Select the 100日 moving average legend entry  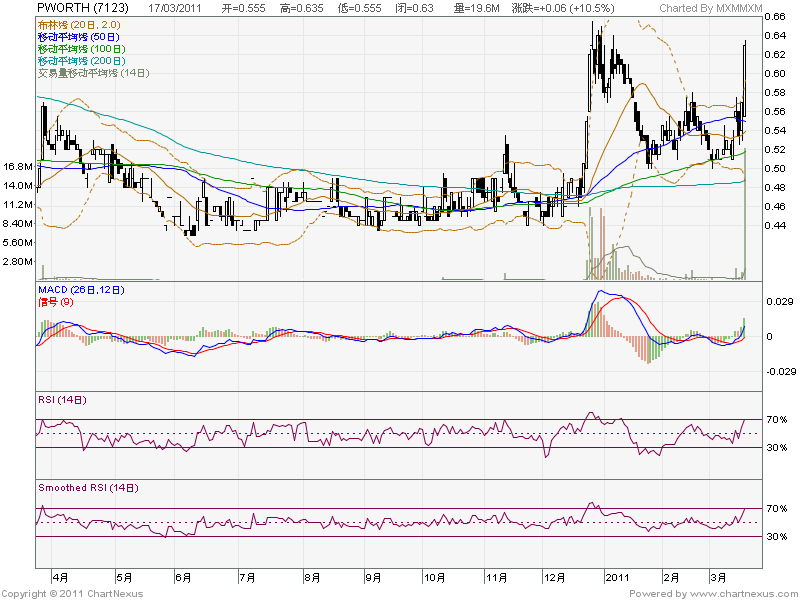pyautogui.click(x=82, y=48)
